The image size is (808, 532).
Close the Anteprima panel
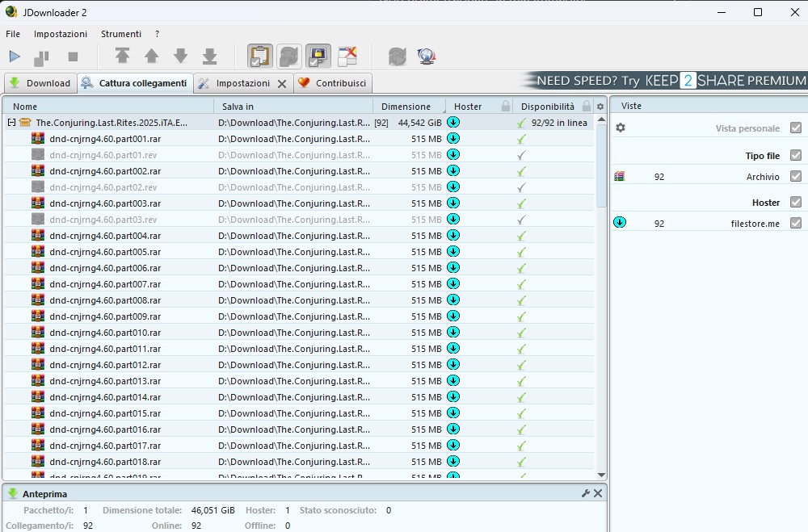click(x=598, y=493)
